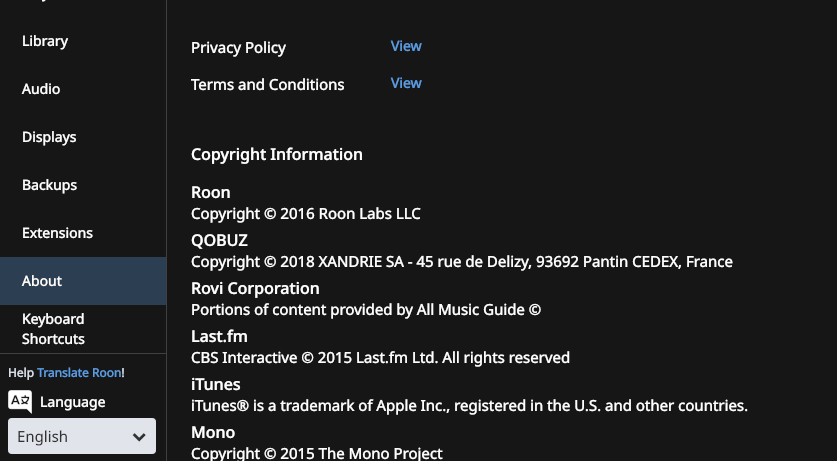Click the Language translation icon
The width and height of the screenshot is (837, 461).
[20, 402]
